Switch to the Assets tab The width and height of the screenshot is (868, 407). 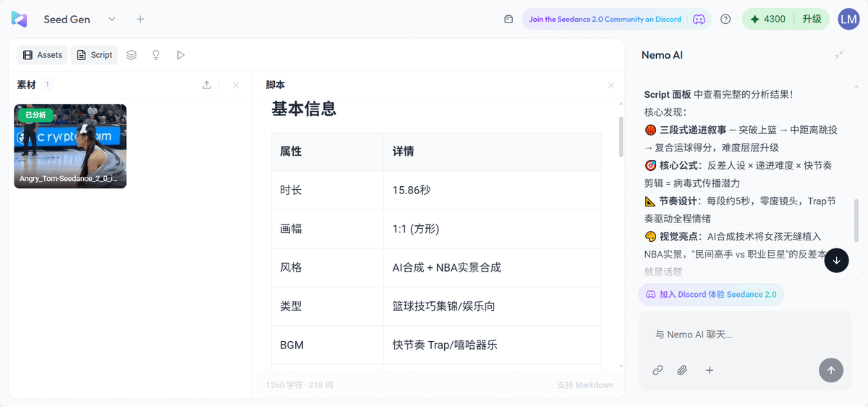click(43, 55)
